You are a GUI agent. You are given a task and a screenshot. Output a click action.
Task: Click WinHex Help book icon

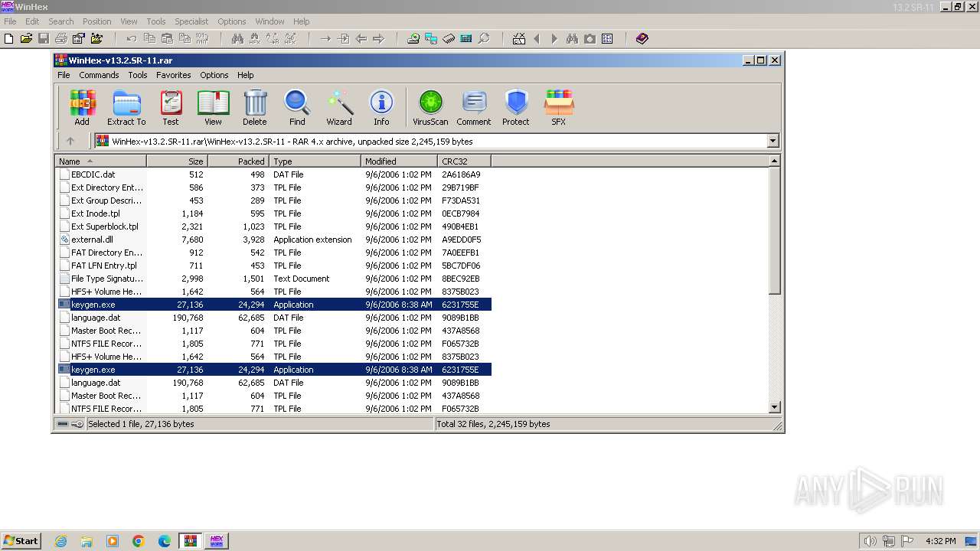(x=642, y=38)
